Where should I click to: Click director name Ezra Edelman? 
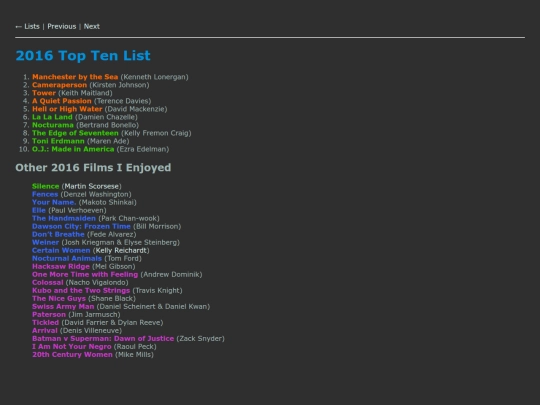coord(143,149)
